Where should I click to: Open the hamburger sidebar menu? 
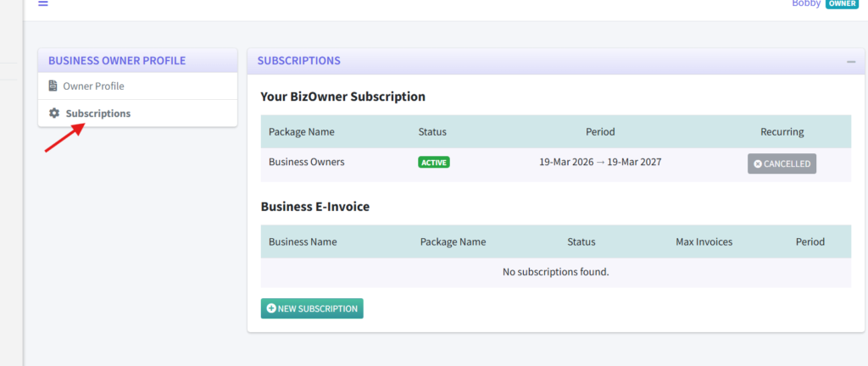point(42,3)
